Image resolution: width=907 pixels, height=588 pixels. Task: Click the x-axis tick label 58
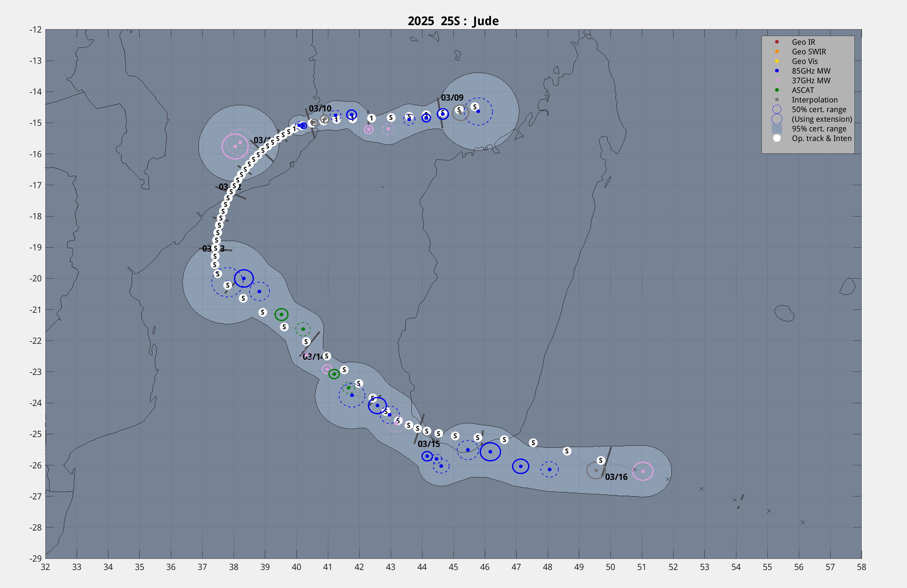click(861, 567)
